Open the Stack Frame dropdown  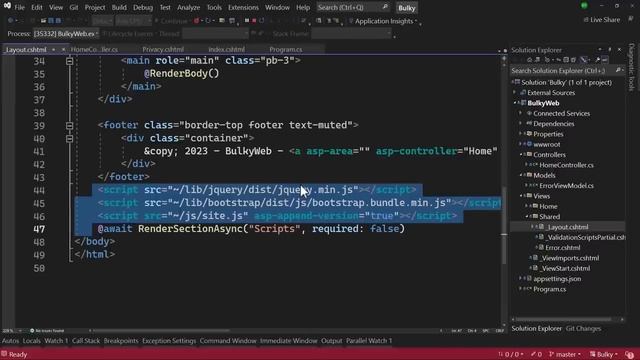coord(351,34)
